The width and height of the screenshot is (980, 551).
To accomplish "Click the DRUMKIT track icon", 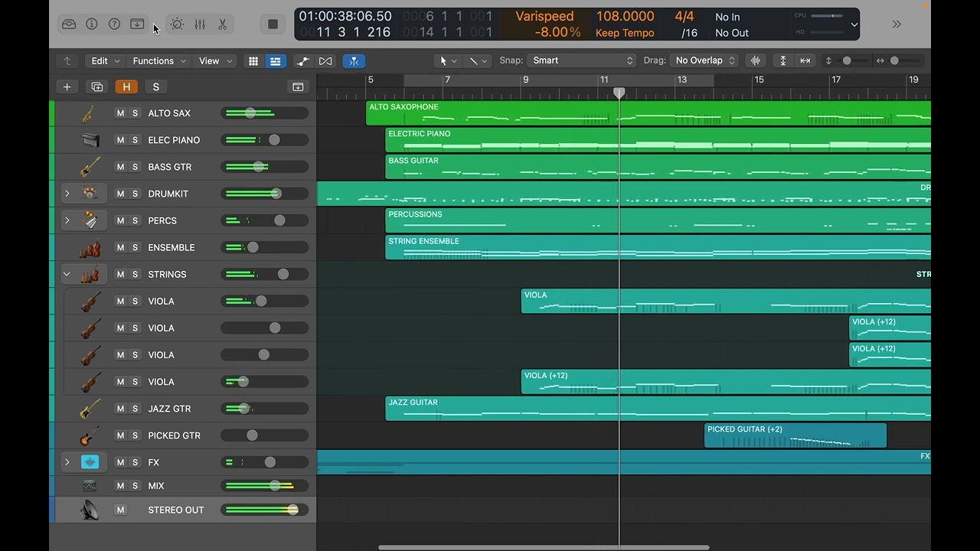I will pyautogui.click(x=90, y=194).
